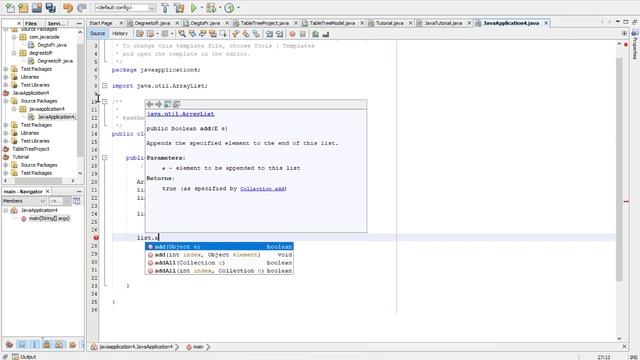Open Javadoc in external browser icon
The height and width of the screenshot is (360, 640).
coord(167,104)
